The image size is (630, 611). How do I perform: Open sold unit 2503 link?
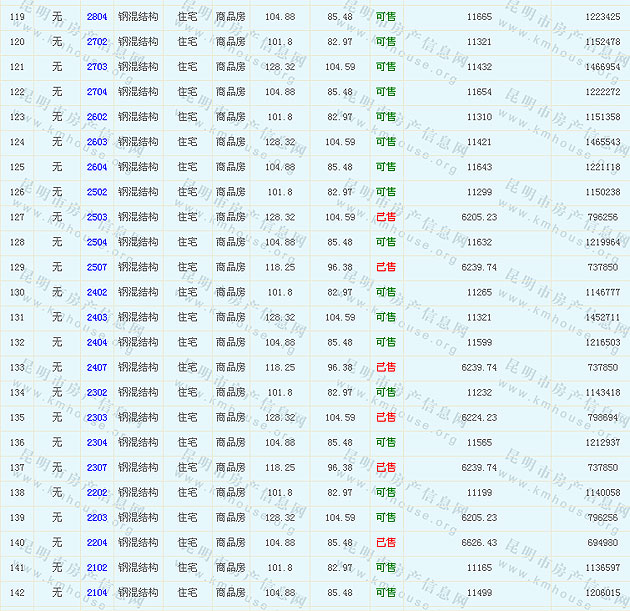[x=97, y=217]
